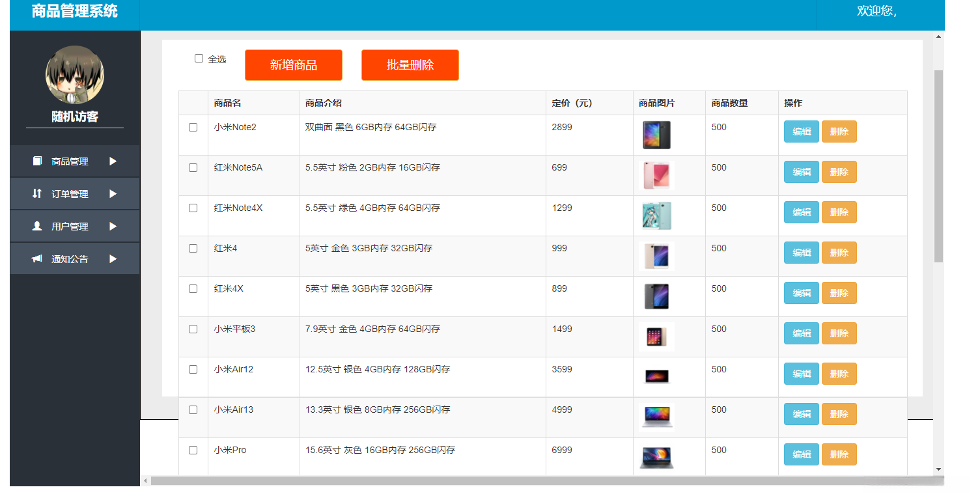This screenshot has height=498, width=980.
Task: Edit the 小米Pro product
Action: click(x=802, y=454)
